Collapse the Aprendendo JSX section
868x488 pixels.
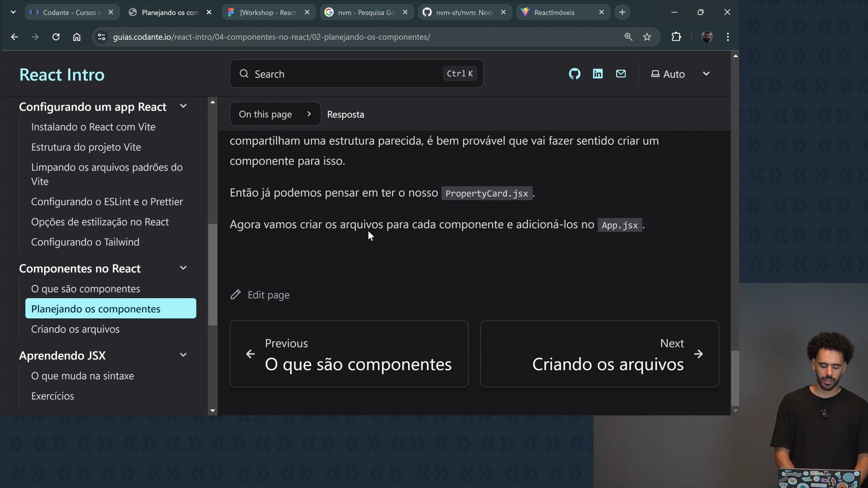[183, 355]
